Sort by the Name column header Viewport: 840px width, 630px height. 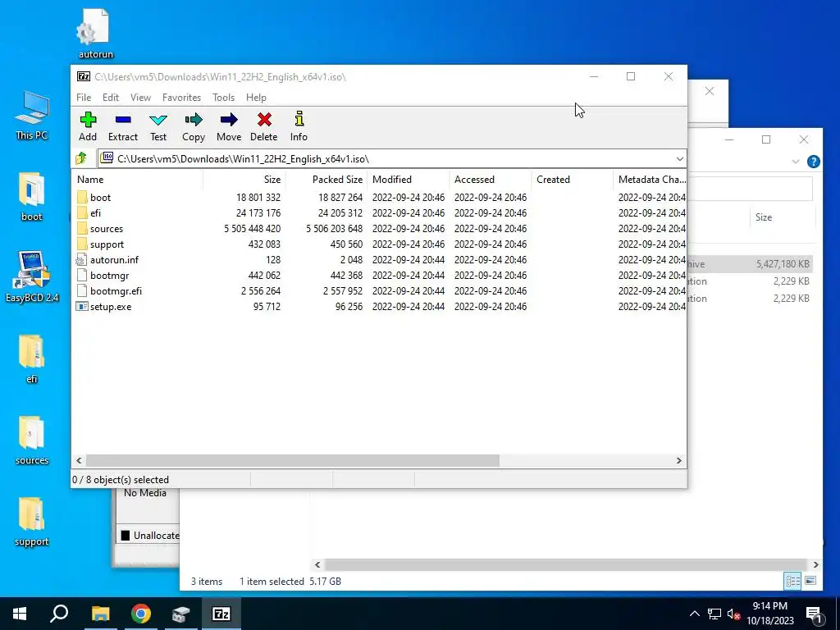(138, 180)
